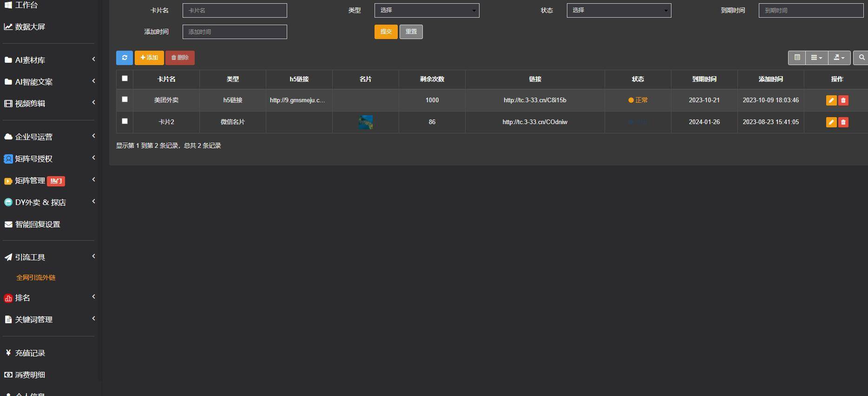Click the blue refresh icon button

tap(124, 58)
